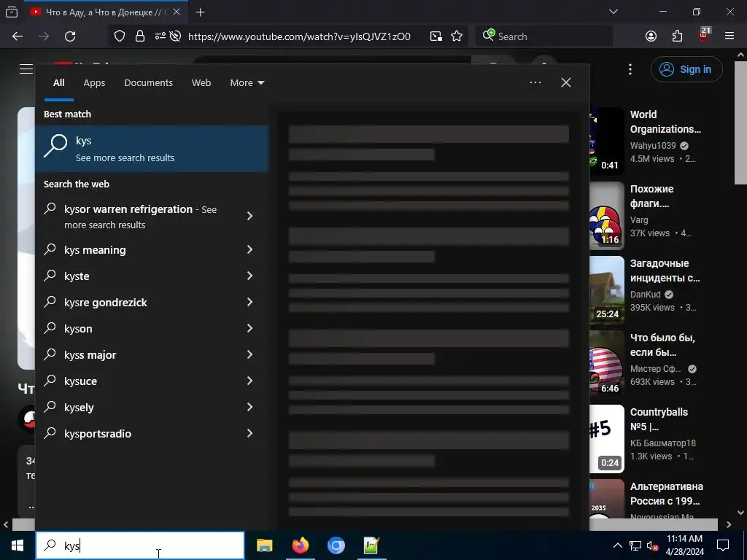The height and width of the screenshot is (560, 747).
Task: Click the taskbar search box containing kys
Action: (x=140, y=545)
